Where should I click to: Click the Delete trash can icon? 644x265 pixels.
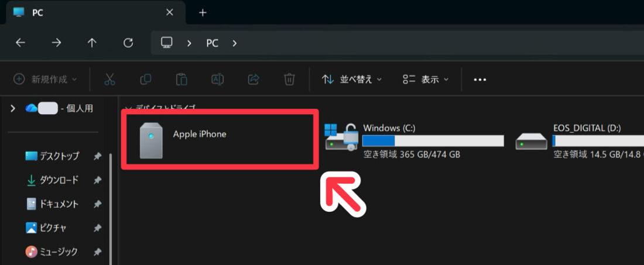click(x=290, y=79)
